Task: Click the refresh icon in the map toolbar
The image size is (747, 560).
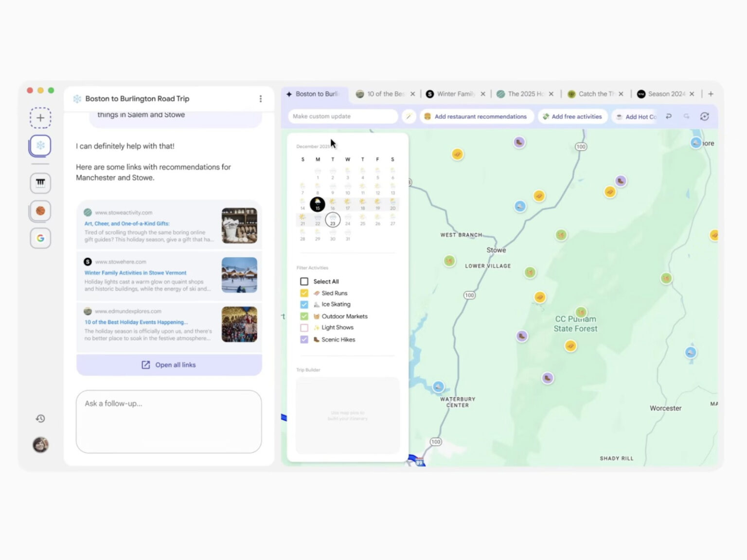Action: (704, 117)
